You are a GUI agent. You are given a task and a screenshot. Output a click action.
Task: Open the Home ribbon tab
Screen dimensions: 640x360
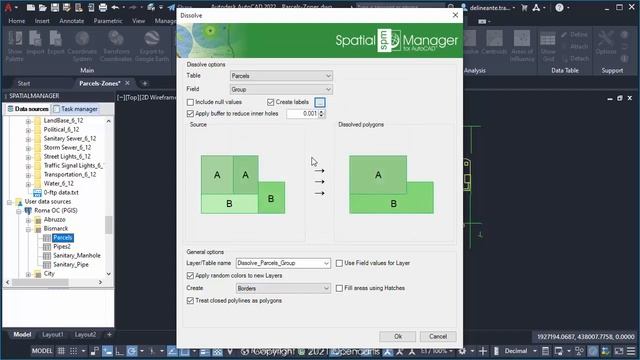click(x=17, y=21)
